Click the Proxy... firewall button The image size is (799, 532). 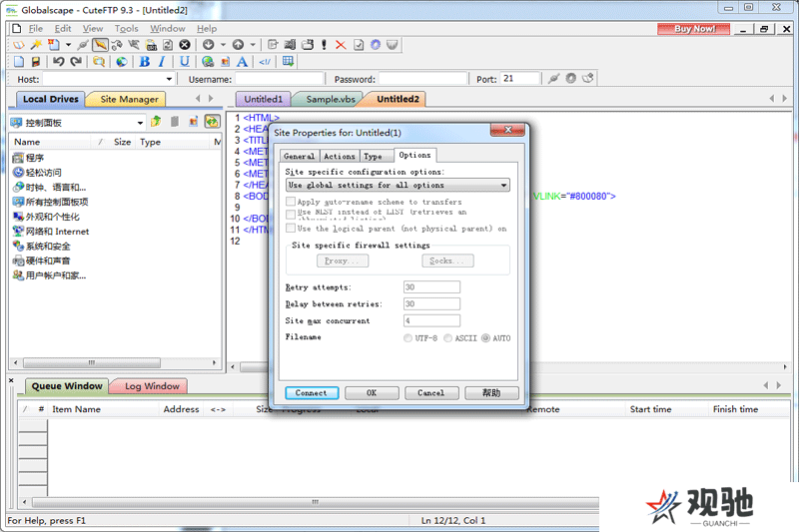[x=343, y=261]
